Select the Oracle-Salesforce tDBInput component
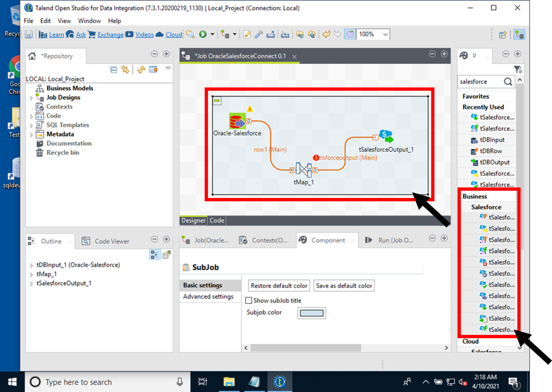Screen dimensions: 552x392 (x=237, y=122)
